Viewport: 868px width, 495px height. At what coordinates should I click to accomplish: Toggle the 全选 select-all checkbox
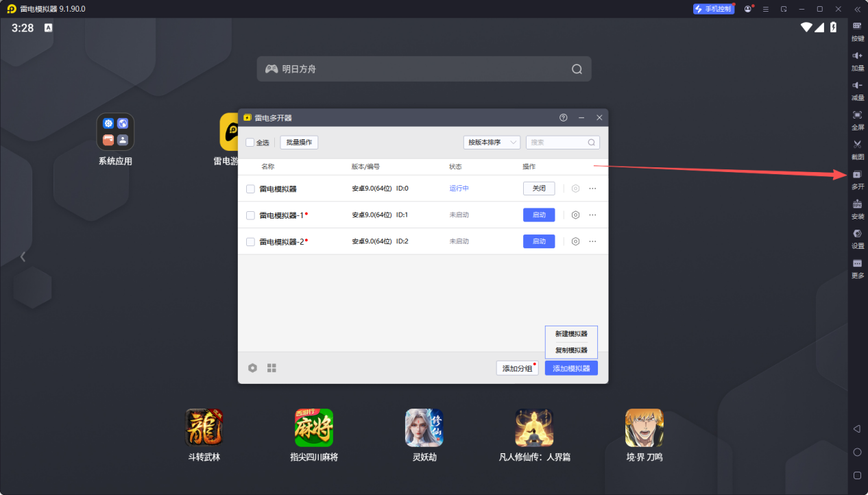point(250,143)
